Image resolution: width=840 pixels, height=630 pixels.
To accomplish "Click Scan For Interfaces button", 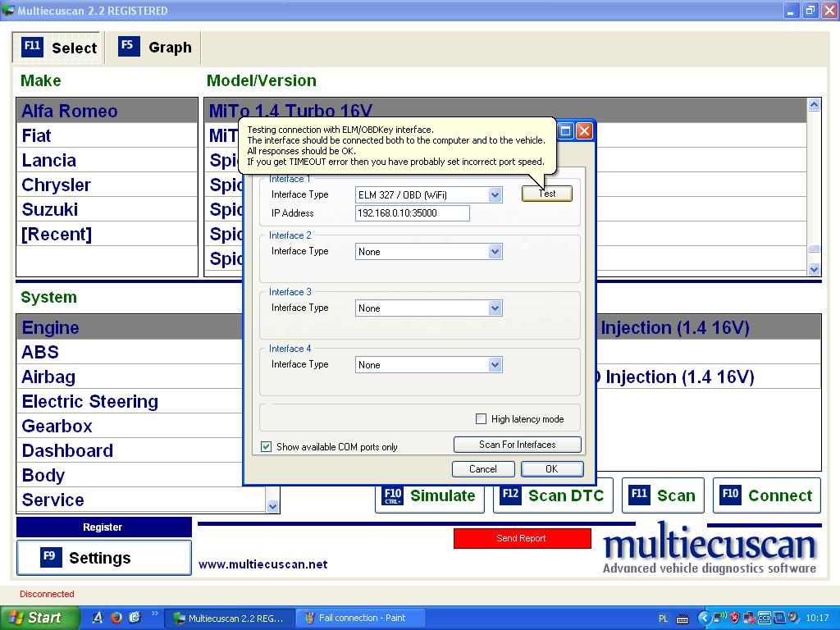I will pos(517,445).
